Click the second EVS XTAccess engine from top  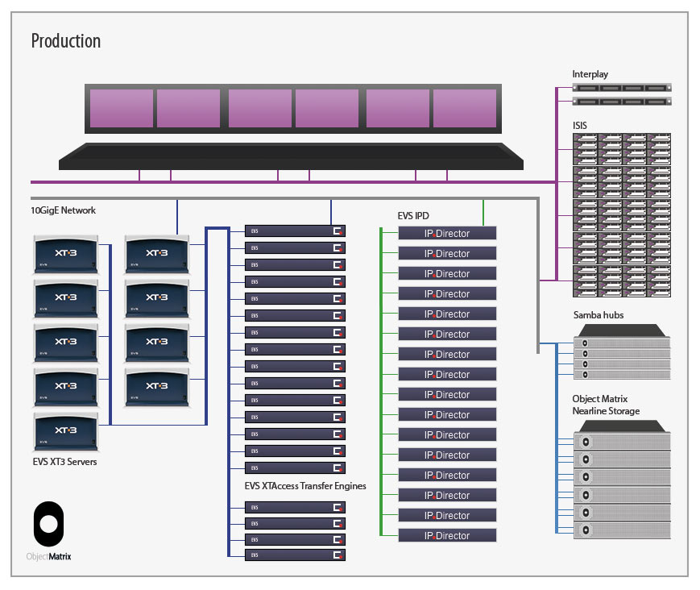click(295, 248)
